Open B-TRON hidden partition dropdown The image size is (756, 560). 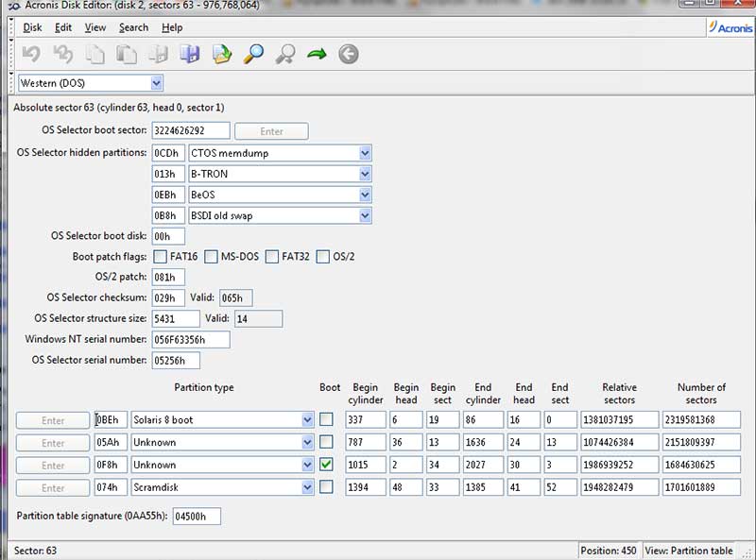[365, 174]
